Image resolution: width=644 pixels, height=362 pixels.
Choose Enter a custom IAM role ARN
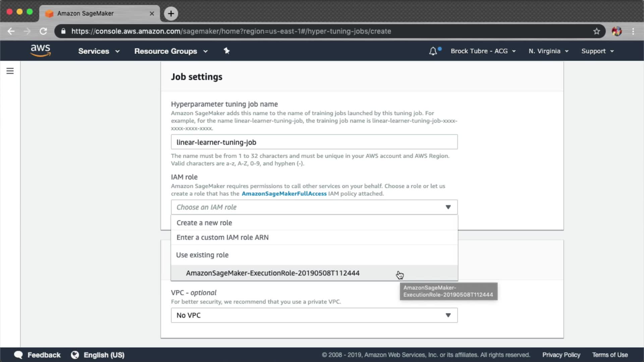[222, 237]
